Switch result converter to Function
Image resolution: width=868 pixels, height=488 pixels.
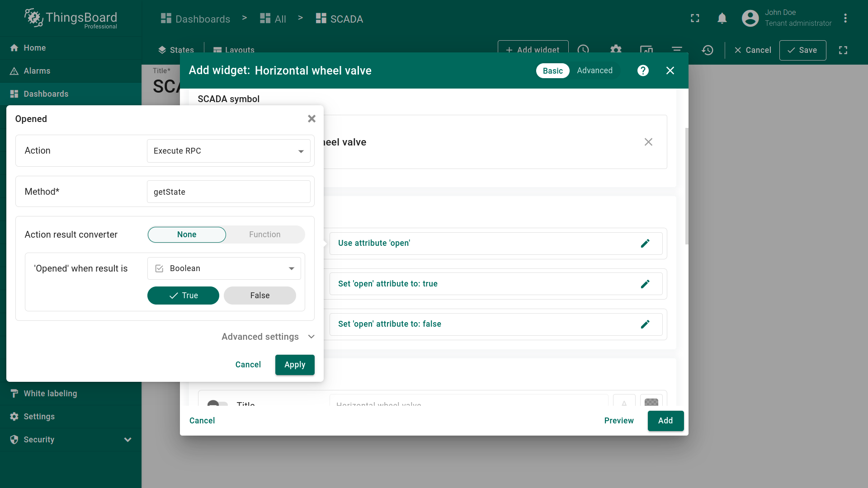264,235
